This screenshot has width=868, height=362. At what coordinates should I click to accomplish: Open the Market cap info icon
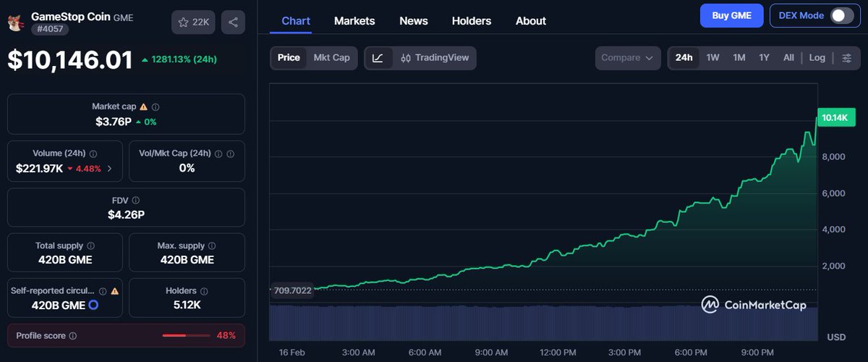pyautogui.click(x=156, y=106)
